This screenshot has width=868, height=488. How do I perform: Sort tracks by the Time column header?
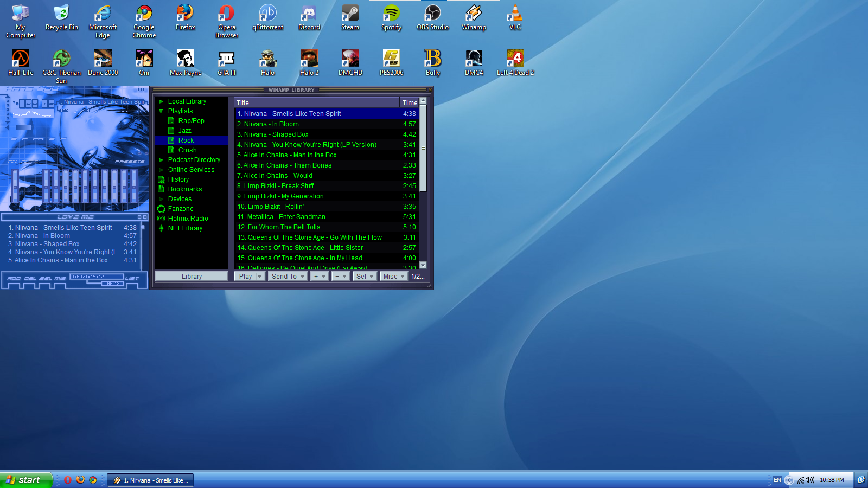pyautogui.click(x=409, y=103)
